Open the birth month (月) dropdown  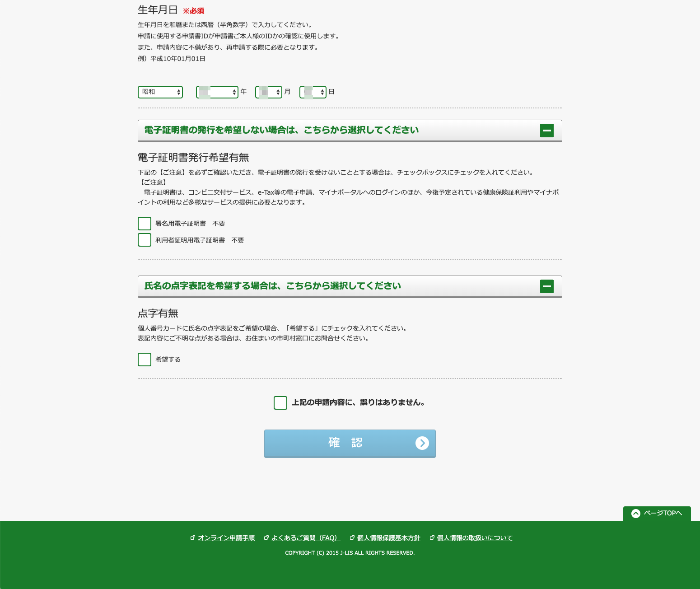[x=269, y=92]
